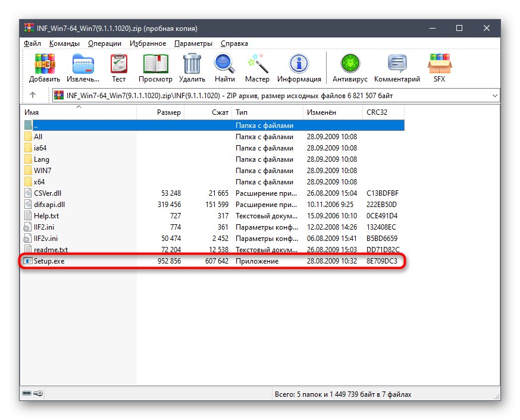Click the readme.txt document icon
The height and width of the screenshot is (420, 520).
pos(28,249)
